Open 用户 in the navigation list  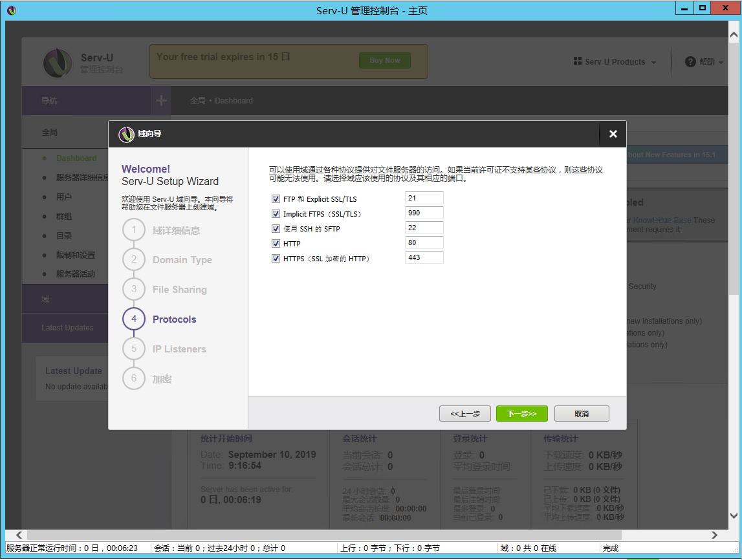coord(64,197)
